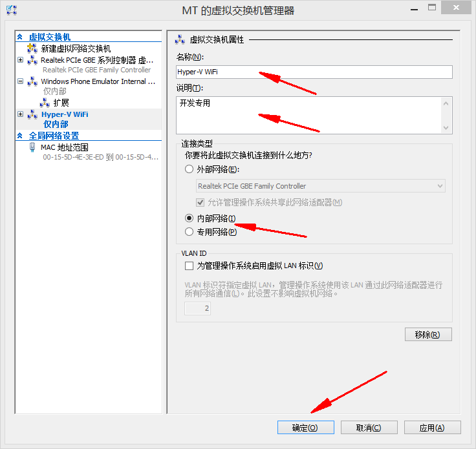Click the 说明 scrollbar up arrow
Image resolution: width=476 pixels, height=449 pixels.
446,103
